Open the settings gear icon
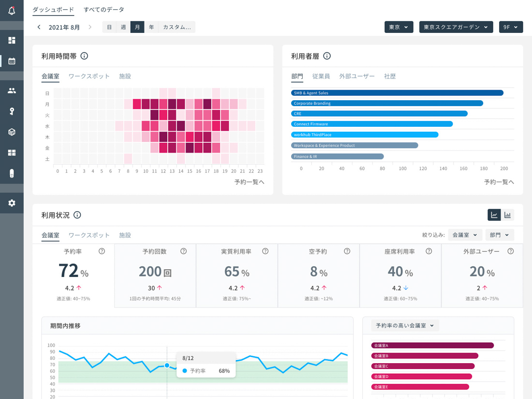532x399 pixels. pyautogui.click(x=12, y=203)
